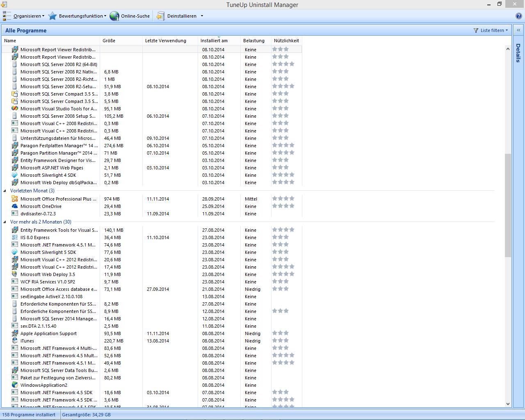Screen dimensions: 525x420
Task: Select the iTunes program icon
Action: pos(15,341)
